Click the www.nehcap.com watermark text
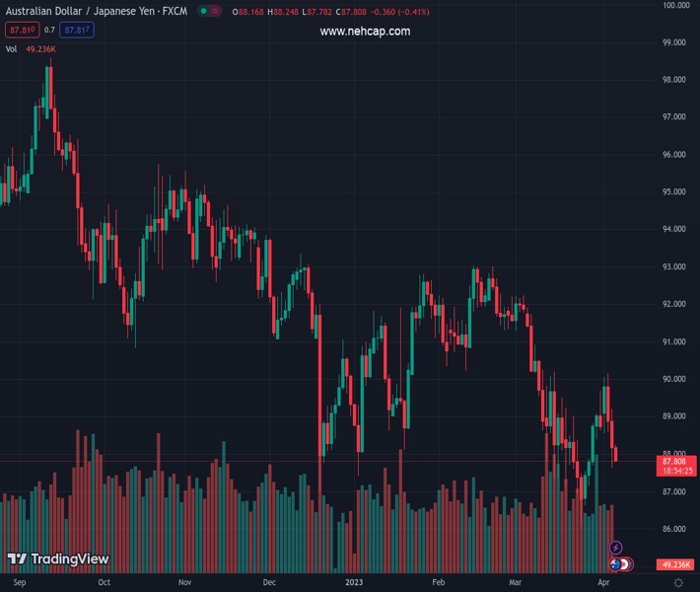The height and width of the screenshot is (592, 700). 365,32
